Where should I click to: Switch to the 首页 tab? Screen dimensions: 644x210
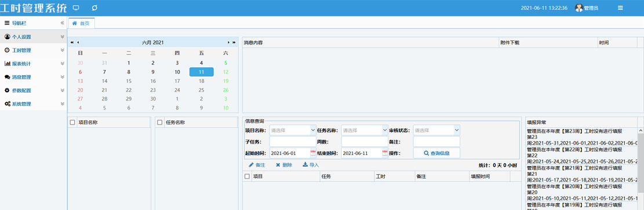pyautogui.click(x=81, y=23)
